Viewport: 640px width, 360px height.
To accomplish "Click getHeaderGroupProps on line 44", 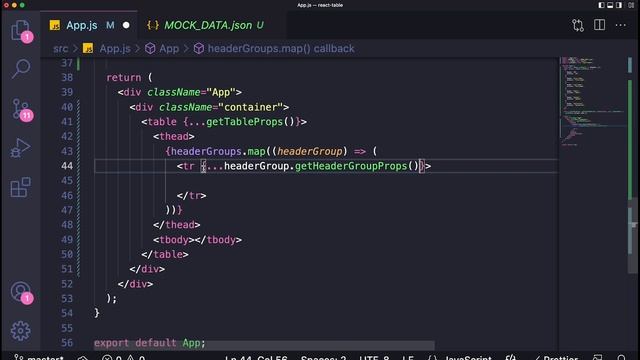I will pos(351,166).
